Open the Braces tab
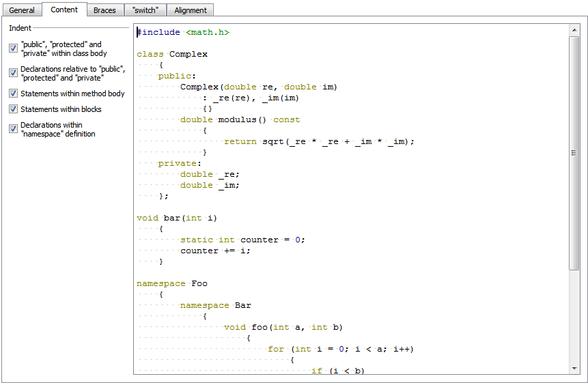The width and height of the screenshot is (588, 383). pyautogui.click(x=104, y=10)
